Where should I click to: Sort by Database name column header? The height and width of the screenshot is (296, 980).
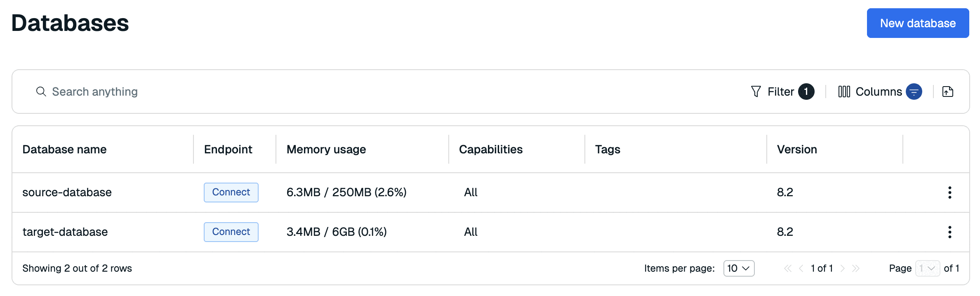[64, 149]
